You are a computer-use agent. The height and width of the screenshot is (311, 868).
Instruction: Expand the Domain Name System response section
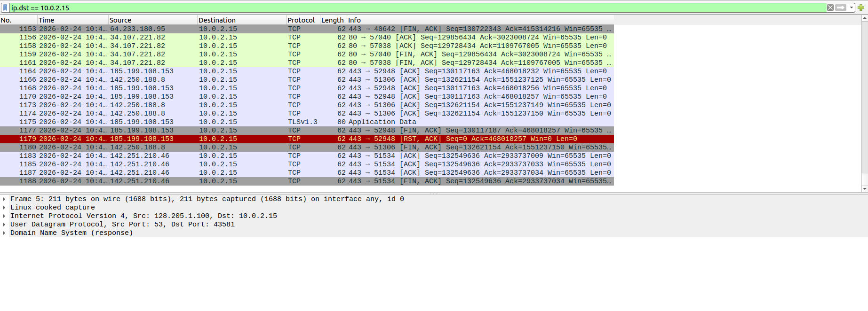pos(4,233)
